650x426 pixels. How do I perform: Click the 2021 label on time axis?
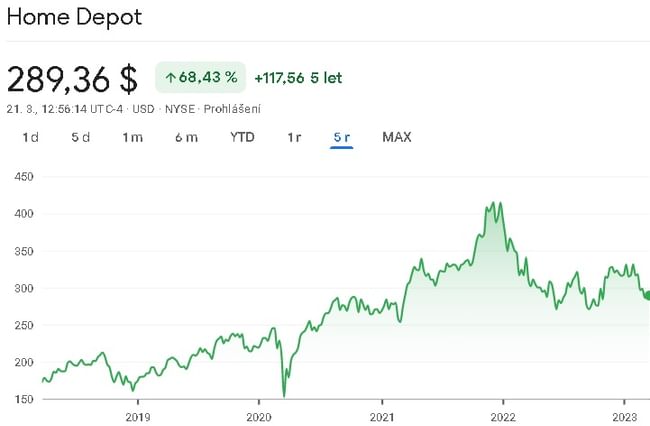click(x=381, y=415)
